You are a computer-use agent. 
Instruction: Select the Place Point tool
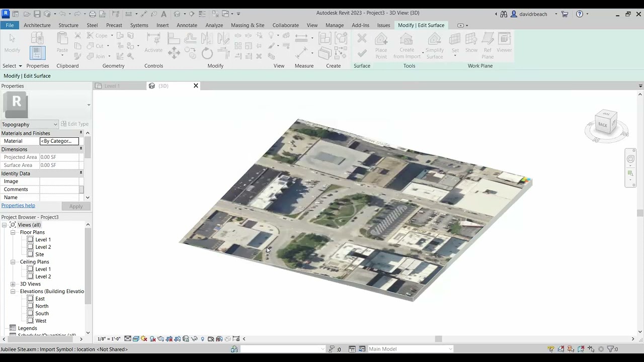(x=381, y=46)
